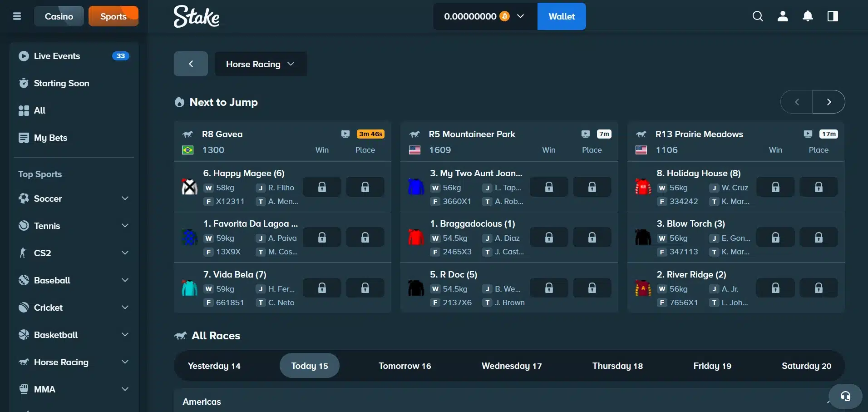Click the Horse Racing sidebar horse icon
This screenshot has width=868, height=412.
(x=24, y=362)
